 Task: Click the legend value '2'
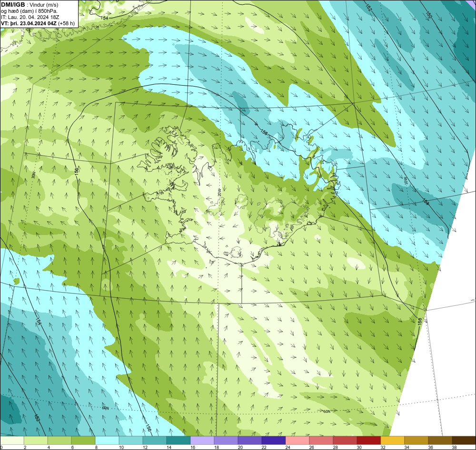pos(25,447)
